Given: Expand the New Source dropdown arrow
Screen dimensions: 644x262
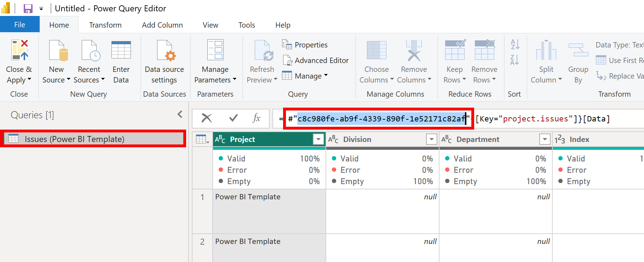Looking at the screenshot, I should (69, 79).
